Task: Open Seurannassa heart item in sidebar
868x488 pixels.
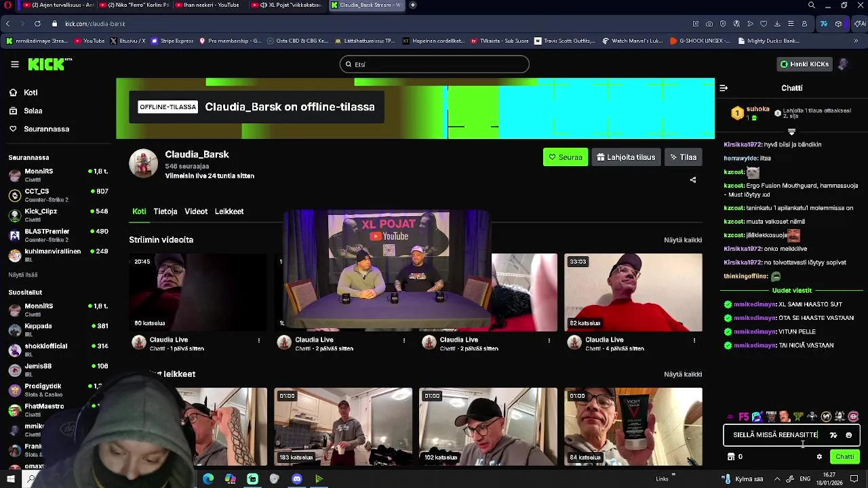Action: [46, 129]
